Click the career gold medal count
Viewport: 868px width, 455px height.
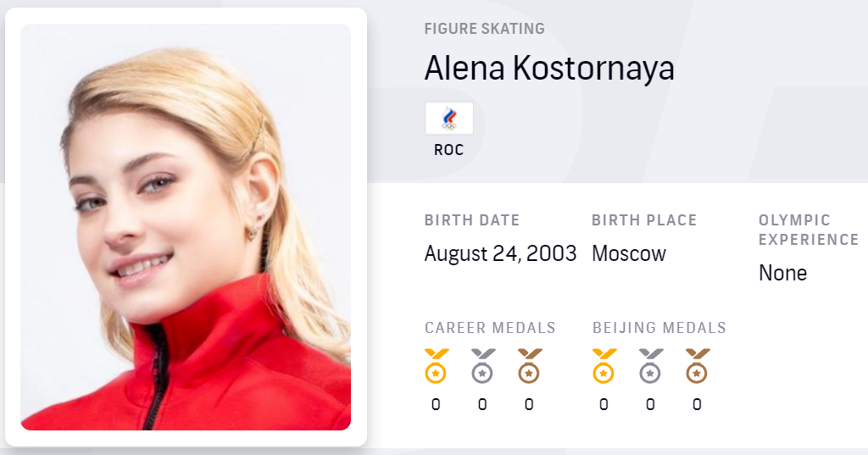[436, 405]
